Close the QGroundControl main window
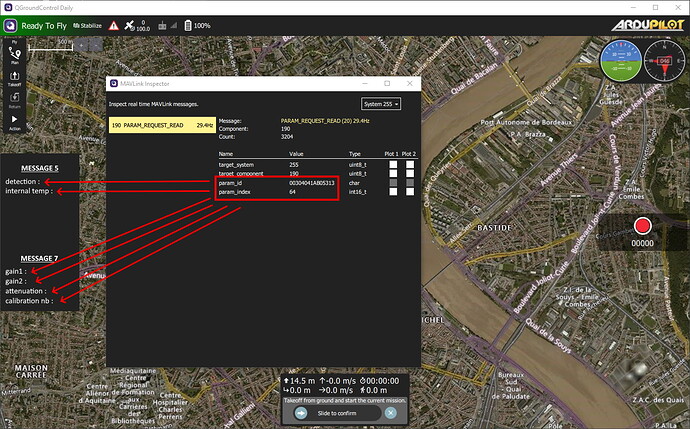Image resolution: width=690 pixels, height=429 pixels. click(x=678, y=7)
